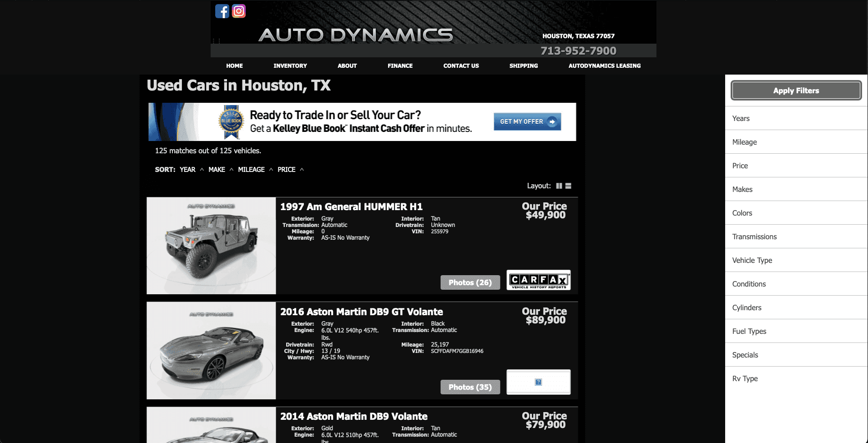The width and height of the screenshot is (868, 443).
Task: Switch to list layout view icon
Action: (568, 186)
